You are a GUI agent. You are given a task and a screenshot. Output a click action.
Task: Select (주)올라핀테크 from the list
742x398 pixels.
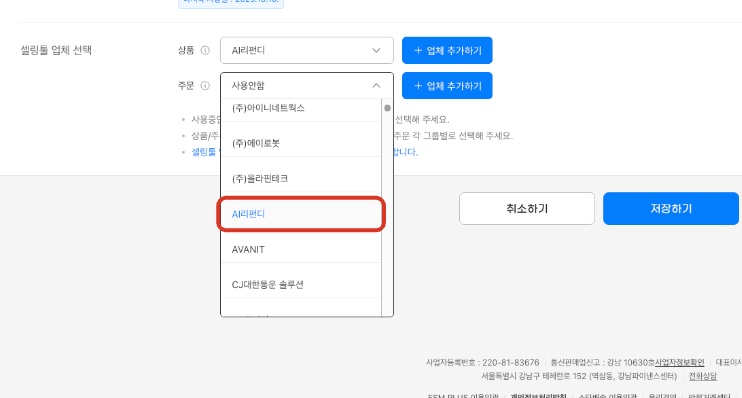coord(301,178)
